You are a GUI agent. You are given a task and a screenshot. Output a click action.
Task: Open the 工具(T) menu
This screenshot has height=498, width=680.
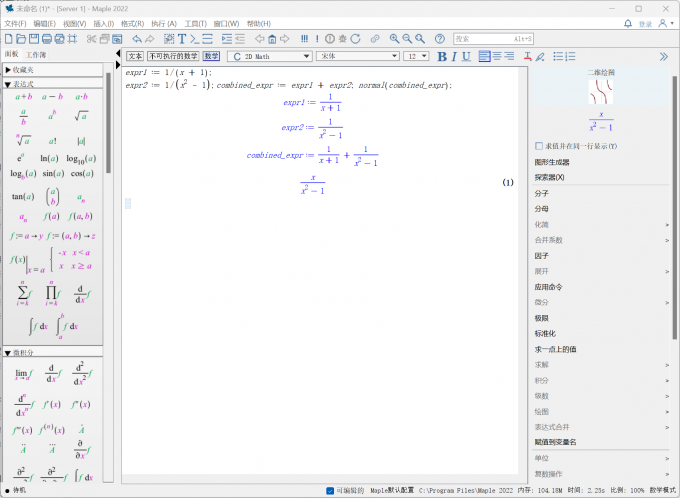pos(196,23)
